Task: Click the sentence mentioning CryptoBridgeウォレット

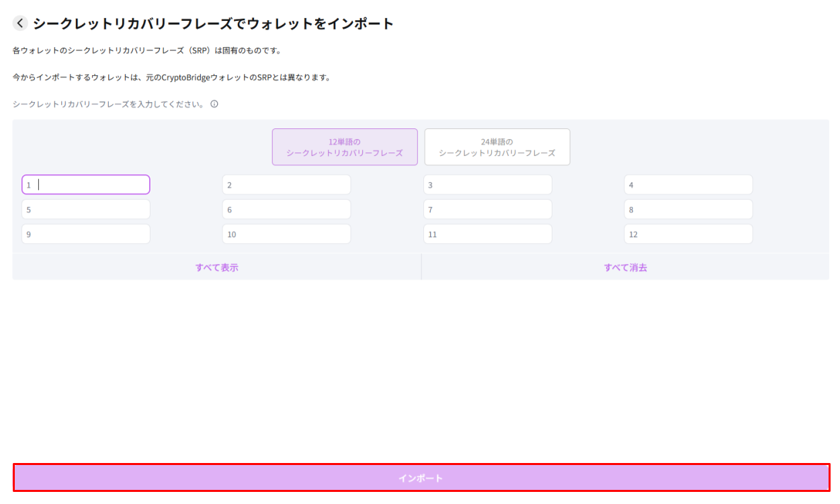Action: (171, 77)
